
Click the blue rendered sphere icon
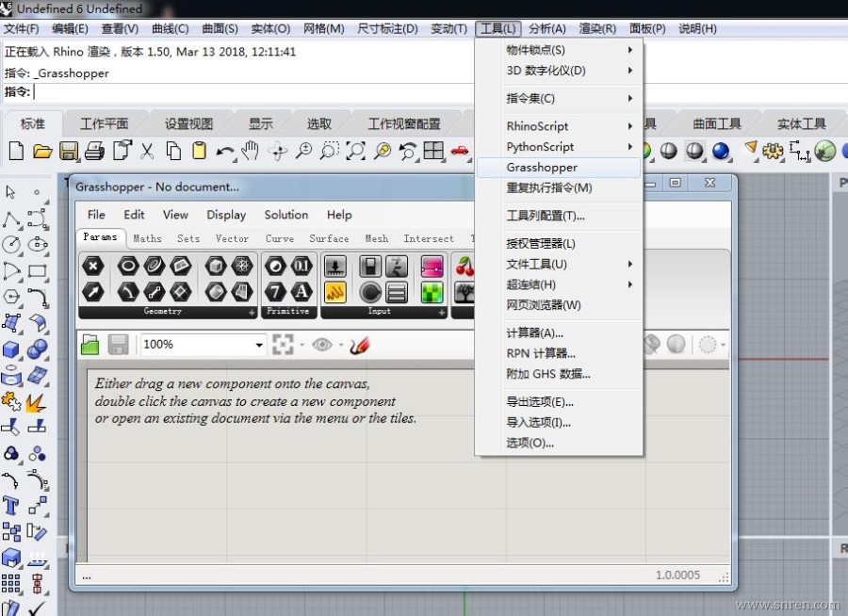pyautogui.click(x=721, y=151)
